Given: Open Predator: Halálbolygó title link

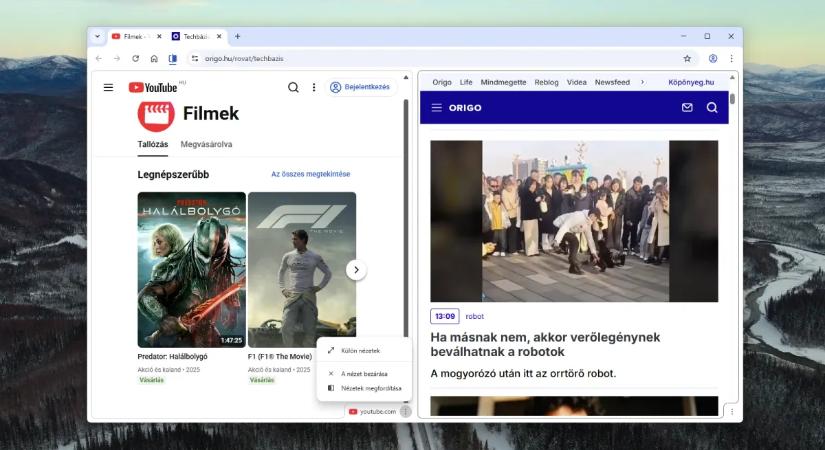Looking at the screenshot, I should click(x=173, y=356).
